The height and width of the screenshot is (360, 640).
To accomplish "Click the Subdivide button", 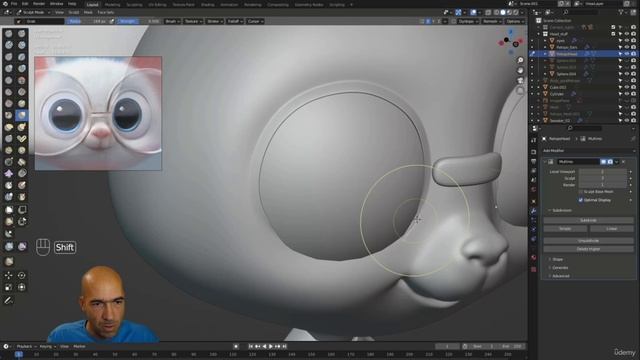I will [588, 220].
